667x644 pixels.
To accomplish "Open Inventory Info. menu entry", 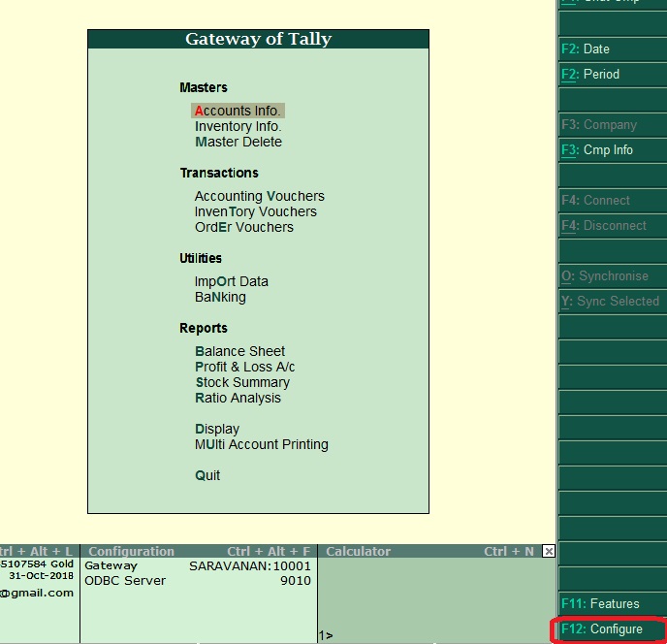I will coord(238,126).
